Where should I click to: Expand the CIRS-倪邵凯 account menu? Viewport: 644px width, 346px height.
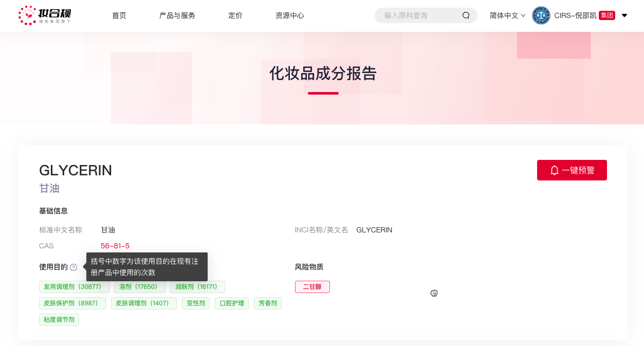624,15
